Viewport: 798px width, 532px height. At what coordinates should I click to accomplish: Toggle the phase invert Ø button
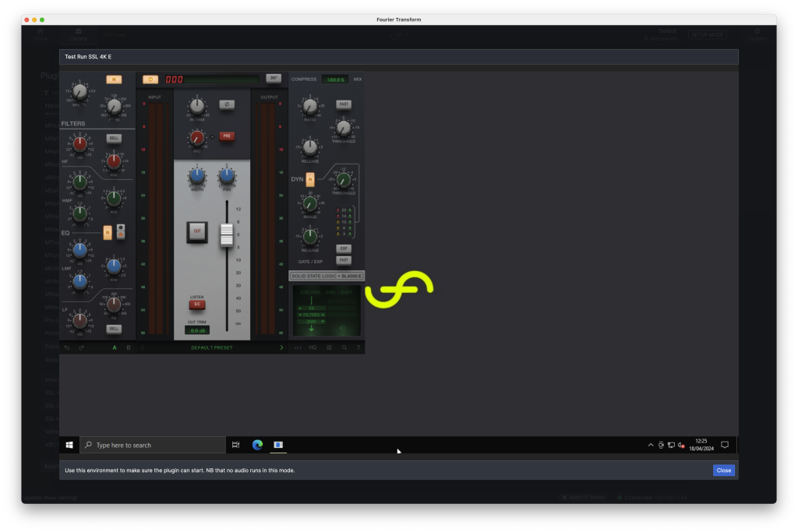(227, 104)
